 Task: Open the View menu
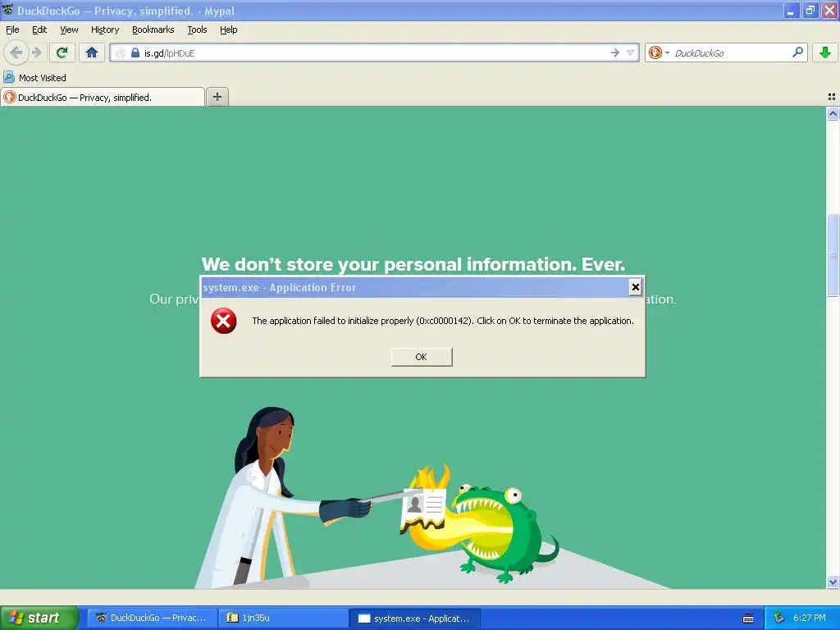(69, 30)
